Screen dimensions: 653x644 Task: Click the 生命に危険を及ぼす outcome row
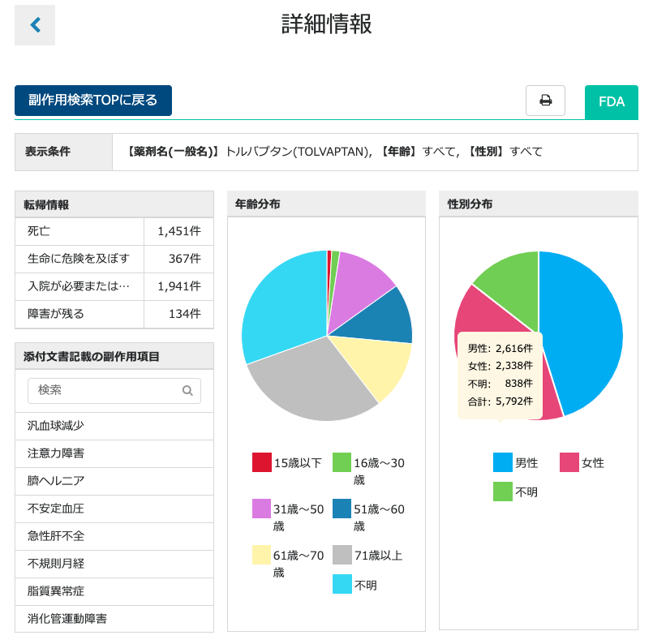[x=114, y=259]
